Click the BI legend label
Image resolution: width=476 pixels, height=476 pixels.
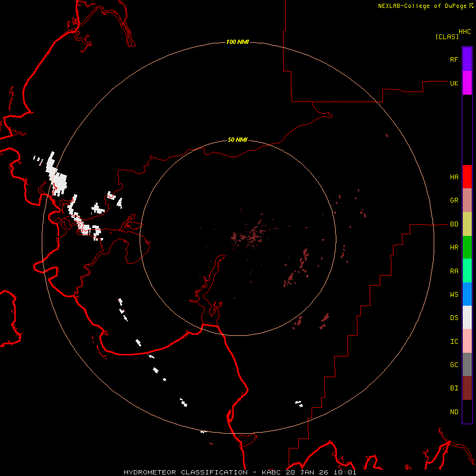point(454,388)
